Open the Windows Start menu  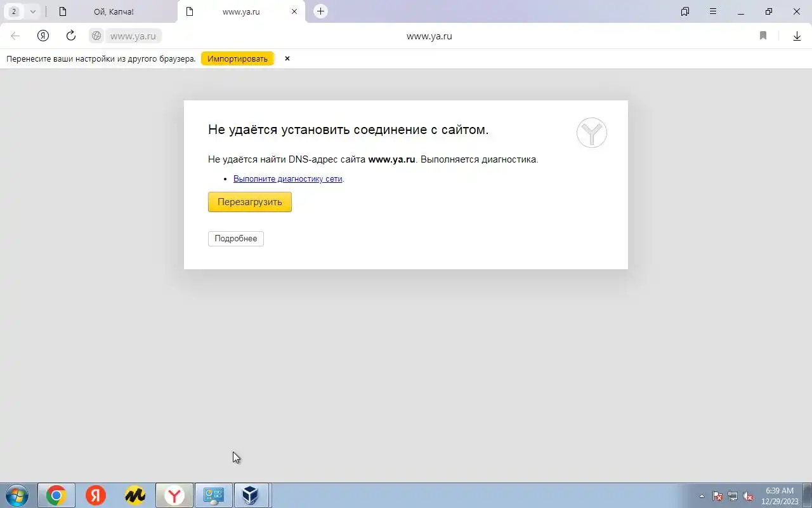click(x=16, y=495)
